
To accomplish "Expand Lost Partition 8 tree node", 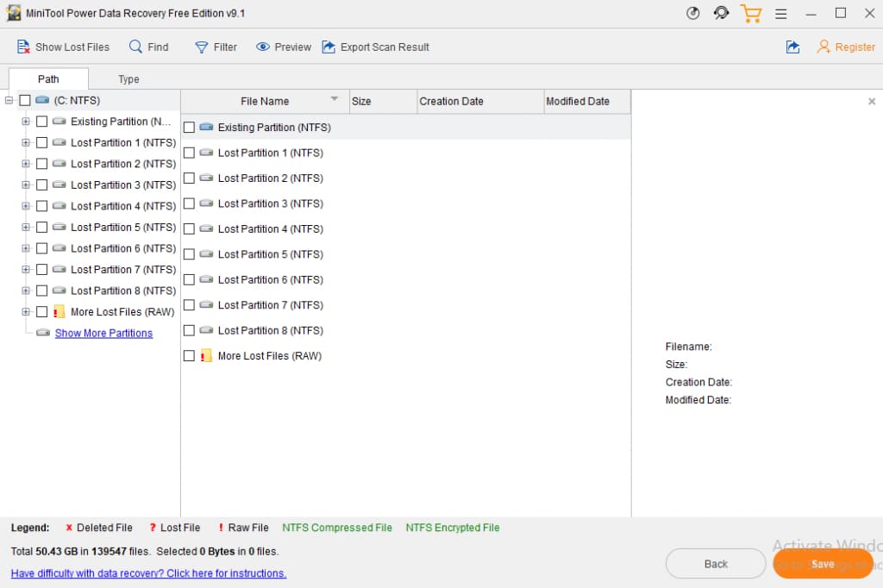I will pos(25,291).
